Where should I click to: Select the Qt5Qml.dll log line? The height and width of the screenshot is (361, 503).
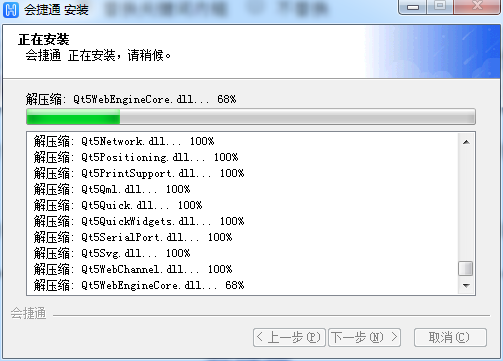[x=112, y=189]
